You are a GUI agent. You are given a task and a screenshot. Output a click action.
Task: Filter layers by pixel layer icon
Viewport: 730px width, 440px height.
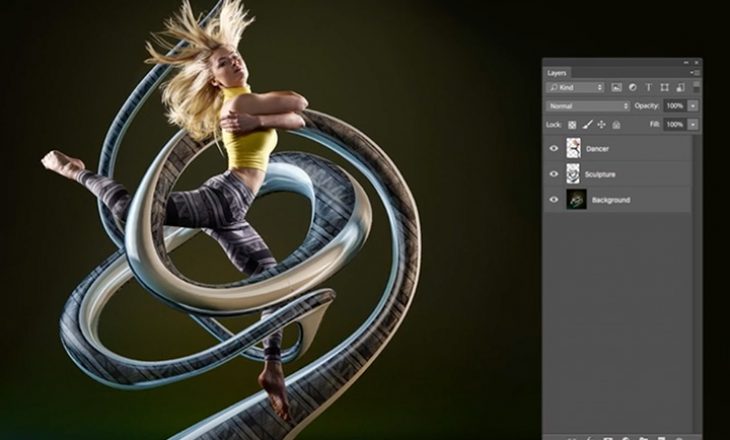617,88
